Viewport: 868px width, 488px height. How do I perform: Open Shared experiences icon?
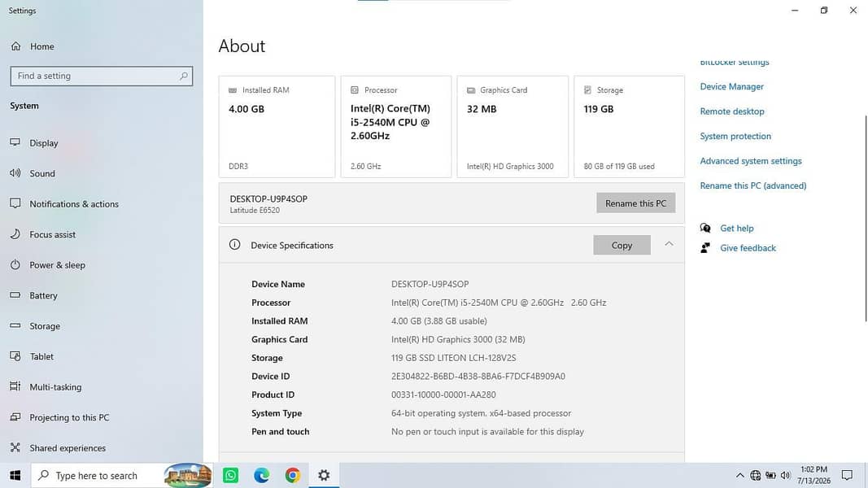point(15,447)
